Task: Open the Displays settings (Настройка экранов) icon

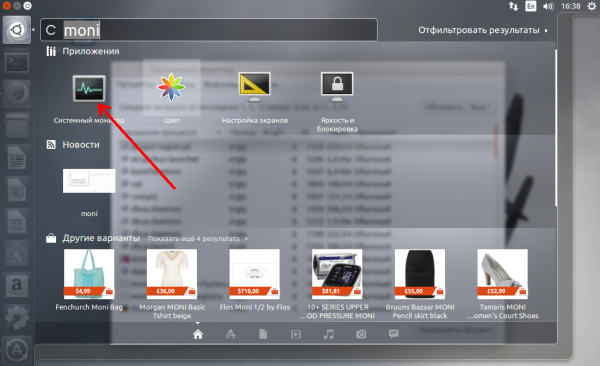Action: [254, 87]
